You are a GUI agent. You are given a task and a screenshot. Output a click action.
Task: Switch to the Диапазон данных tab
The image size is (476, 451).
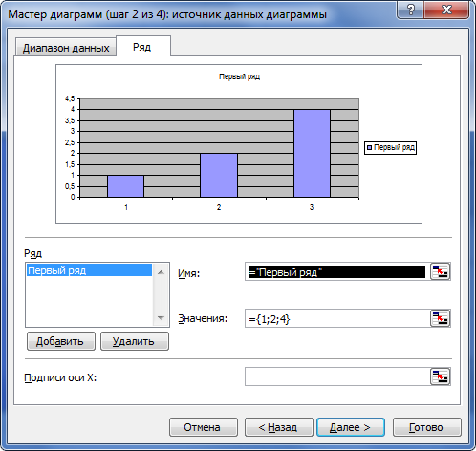[66, 48]
